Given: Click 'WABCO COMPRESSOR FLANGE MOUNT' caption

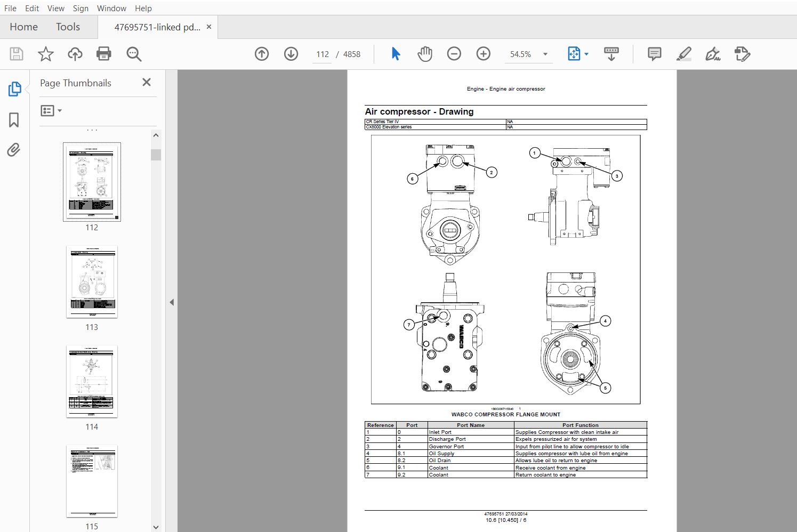Looking at the screenshot, I should click(506, 414).
